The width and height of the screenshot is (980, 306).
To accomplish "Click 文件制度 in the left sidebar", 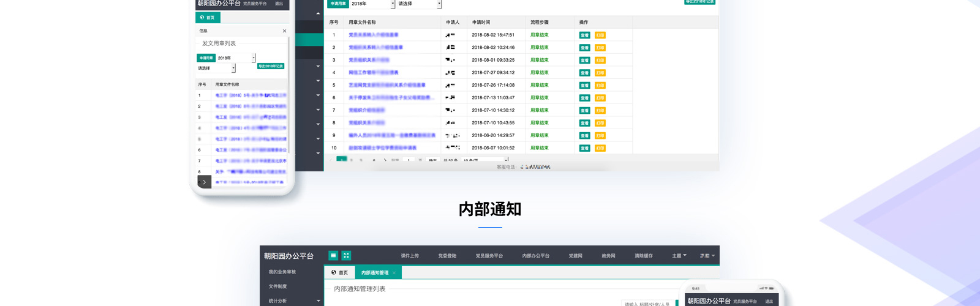I will point(277,286).
